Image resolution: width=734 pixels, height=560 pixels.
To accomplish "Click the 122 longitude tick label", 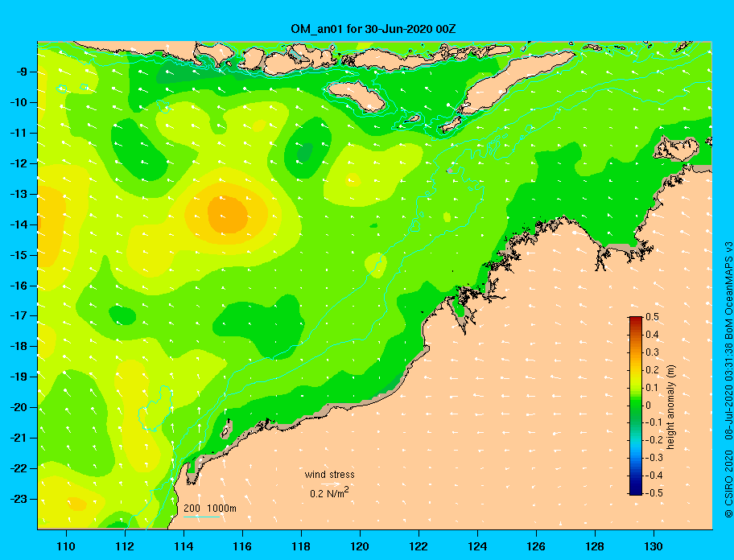I will point(419,546).
